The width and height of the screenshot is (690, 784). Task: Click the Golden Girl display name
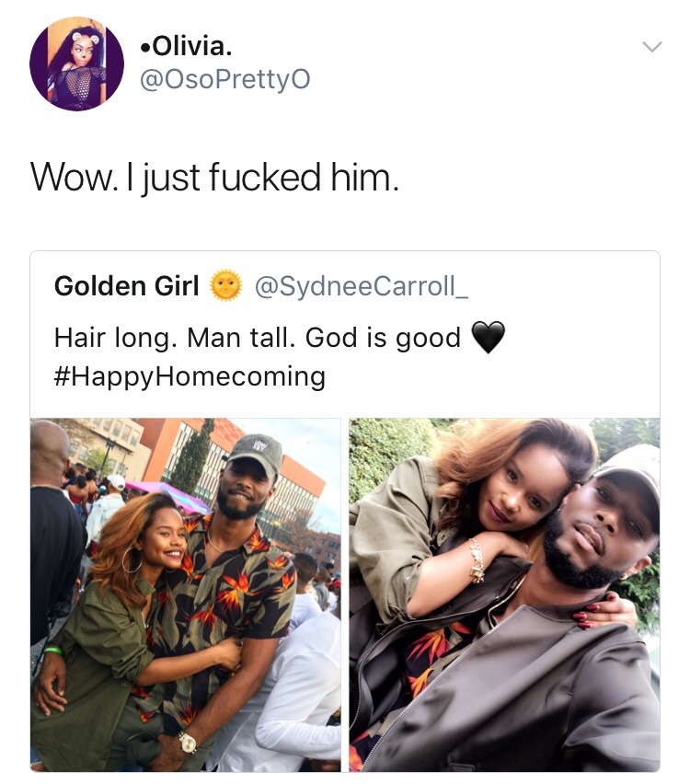pyautogui.click(x=127, y=286)
